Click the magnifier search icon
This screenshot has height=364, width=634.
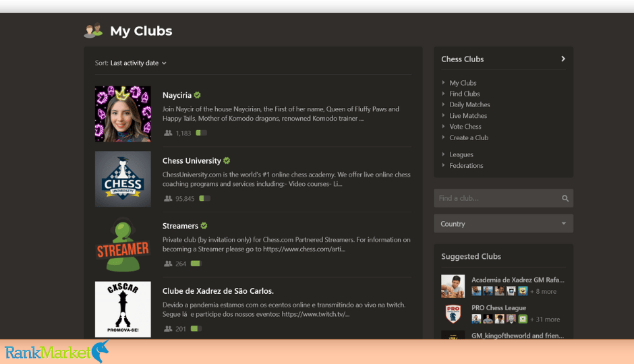pos(565,198)
